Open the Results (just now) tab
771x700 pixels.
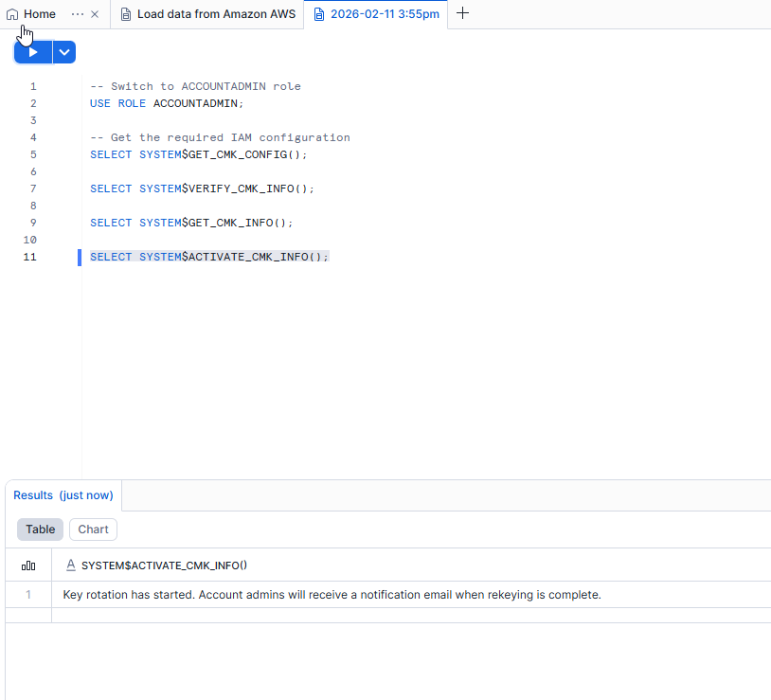pos(63,495)
